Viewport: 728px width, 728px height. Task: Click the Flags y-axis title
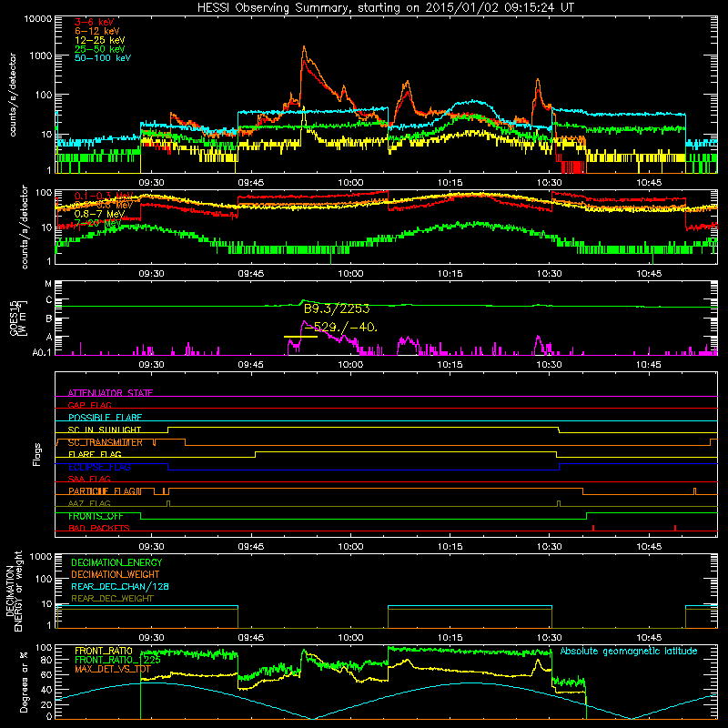click(x=37, y=454)
